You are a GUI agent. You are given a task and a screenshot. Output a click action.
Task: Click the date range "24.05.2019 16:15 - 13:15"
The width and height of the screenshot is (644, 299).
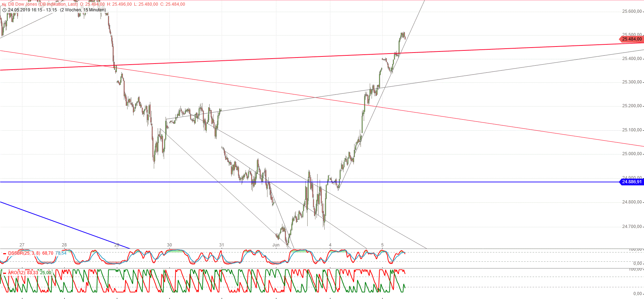pyautogui.click(x=32, y=10)
